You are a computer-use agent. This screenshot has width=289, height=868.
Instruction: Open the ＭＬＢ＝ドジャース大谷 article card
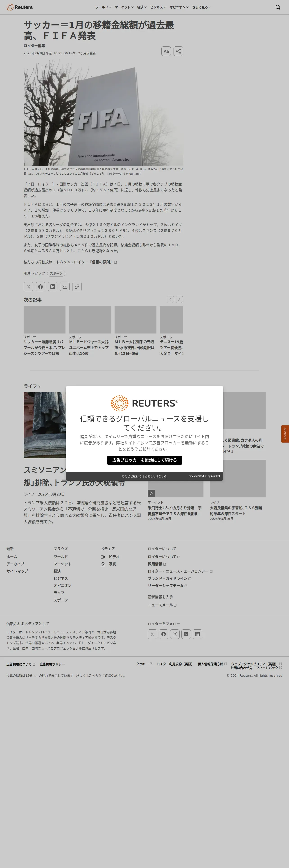(90, 331)
